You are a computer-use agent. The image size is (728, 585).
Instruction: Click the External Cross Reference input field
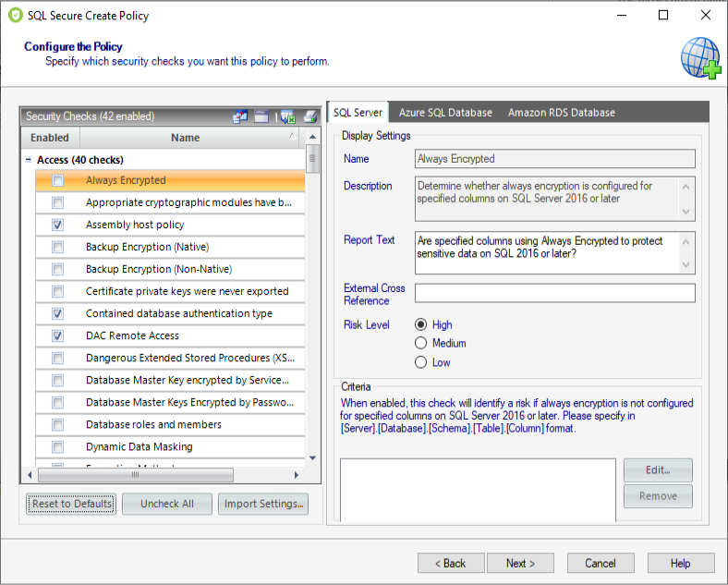tap(554, 293)
